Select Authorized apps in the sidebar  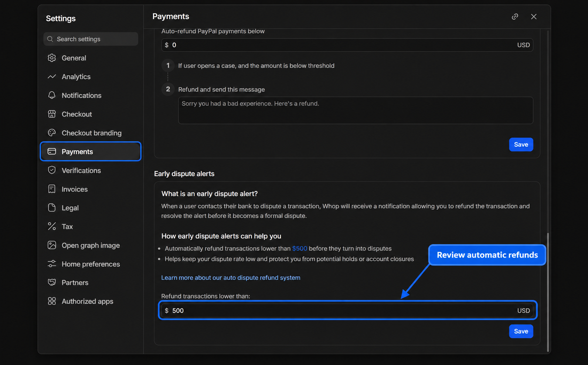click(91, 301)
